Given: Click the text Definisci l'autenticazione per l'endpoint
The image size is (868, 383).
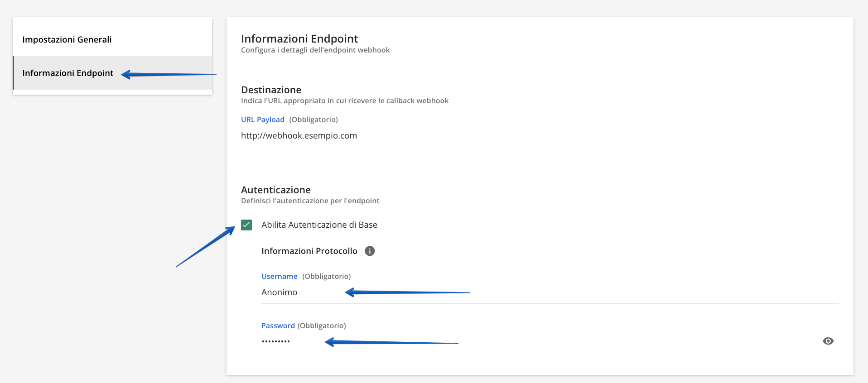Looking at the screenshot, I should tap(310, 201).
